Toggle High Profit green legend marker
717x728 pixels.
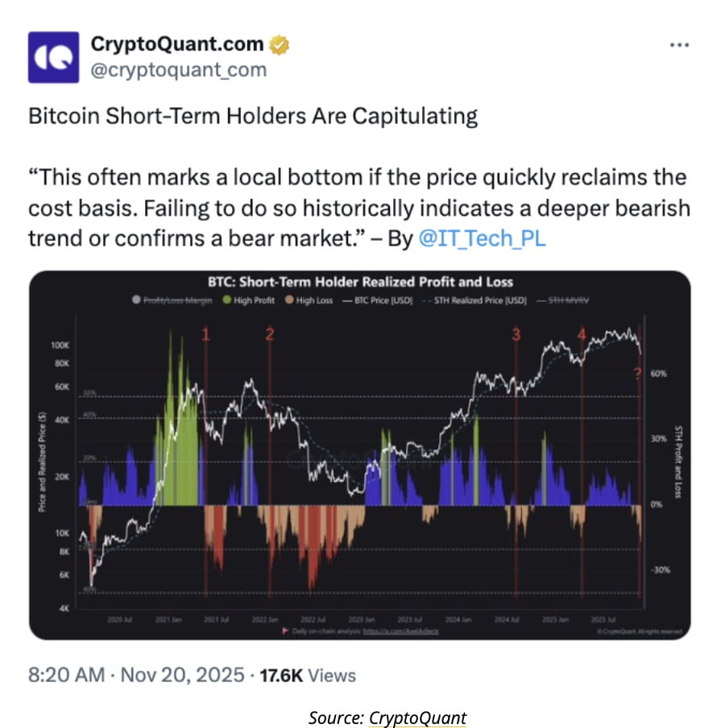(226, 300)
